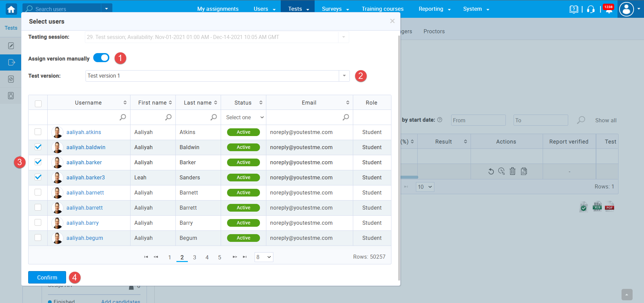Open the pencil edit icon in left sidebar

click(x=11, y=45)
